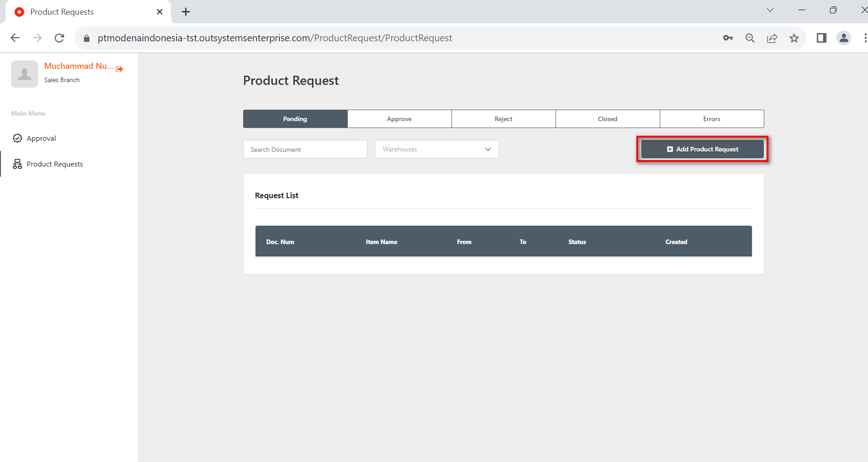868x462 pixels.
Task: Open Approval in the main menu
Action: tap(41, 139)
